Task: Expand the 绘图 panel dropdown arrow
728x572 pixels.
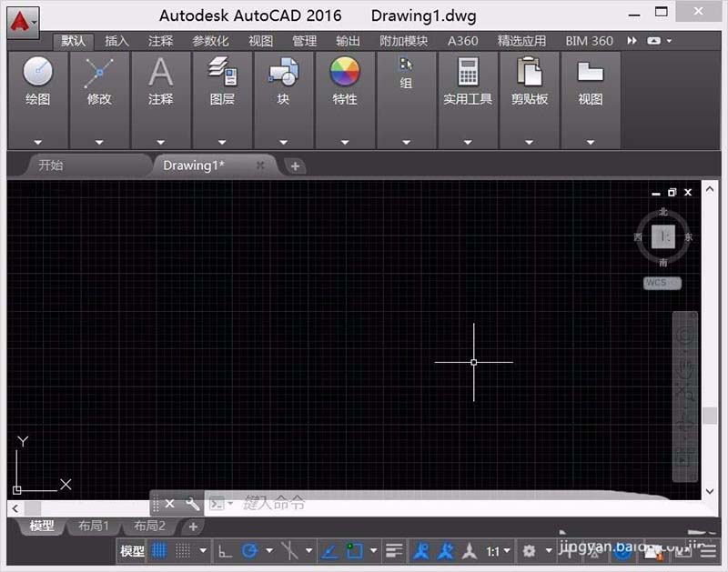Action: point(38,143)
